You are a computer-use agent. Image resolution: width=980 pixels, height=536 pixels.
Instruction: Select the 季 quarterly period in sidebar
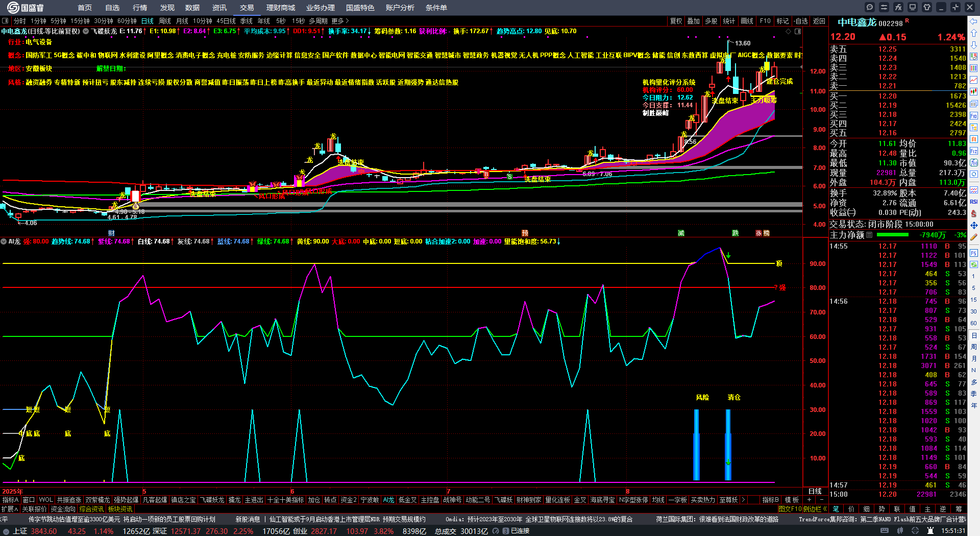pyautogui.click(x=974, y=394)
